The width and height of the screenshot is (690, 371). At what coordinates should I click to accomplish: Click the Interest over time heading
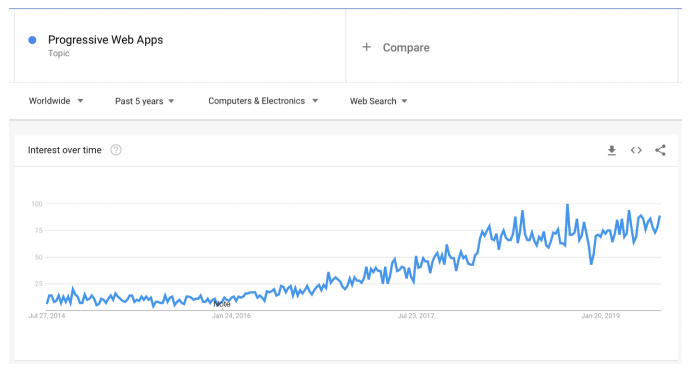(x=65, y=150)
